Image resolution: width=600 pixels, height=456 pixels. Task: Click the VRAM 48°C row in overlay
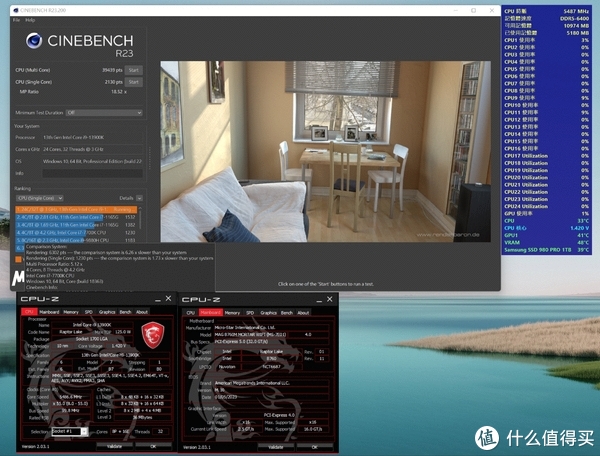tap(546, 243)
